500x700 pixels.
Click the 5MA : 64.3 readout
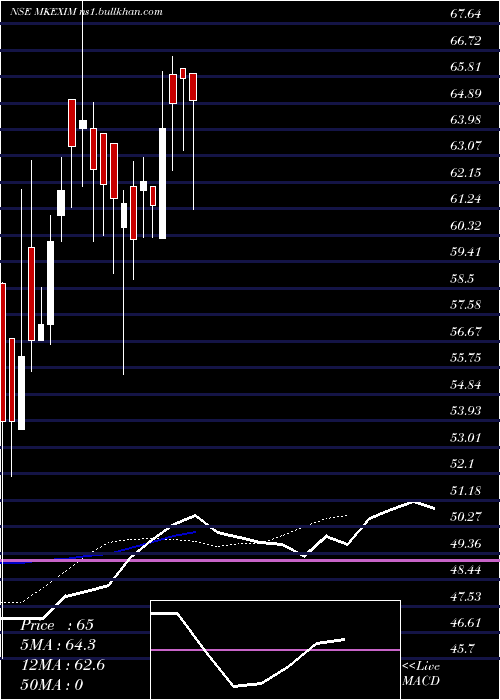pos(58,645)
